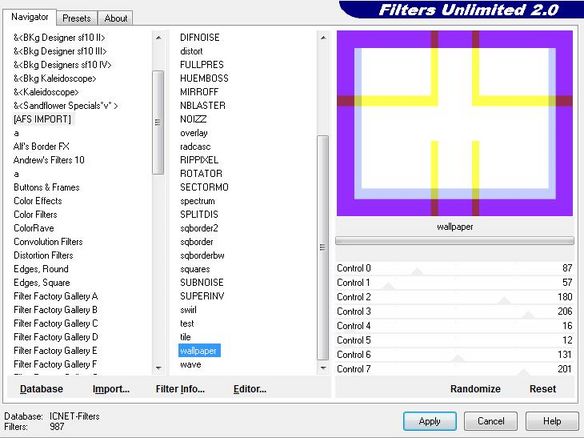Reset the wallpaper filter controls
This screenshot has width=584, height=438.
(x=543, y=389)
